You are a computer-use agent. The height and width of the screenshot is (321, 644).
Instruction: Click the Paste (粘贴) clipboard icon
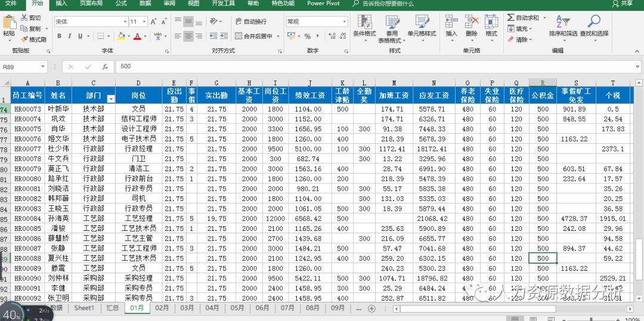point(9,23)
